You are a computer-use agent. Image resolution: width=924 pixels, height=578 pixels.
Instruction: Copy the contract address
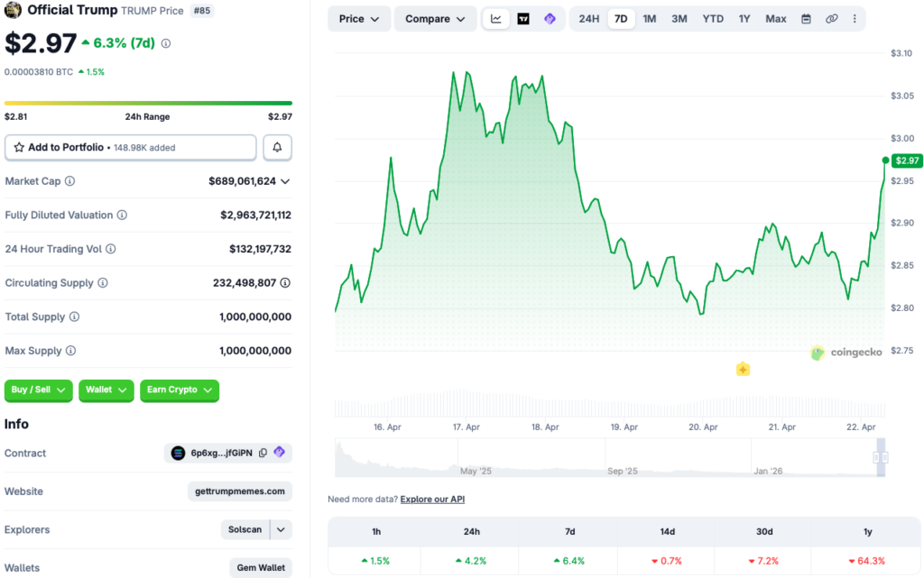(263, 453)
